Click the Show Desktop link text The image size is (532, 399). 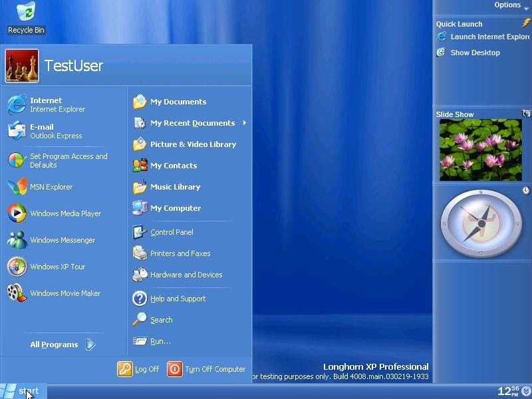click(475, 53)
